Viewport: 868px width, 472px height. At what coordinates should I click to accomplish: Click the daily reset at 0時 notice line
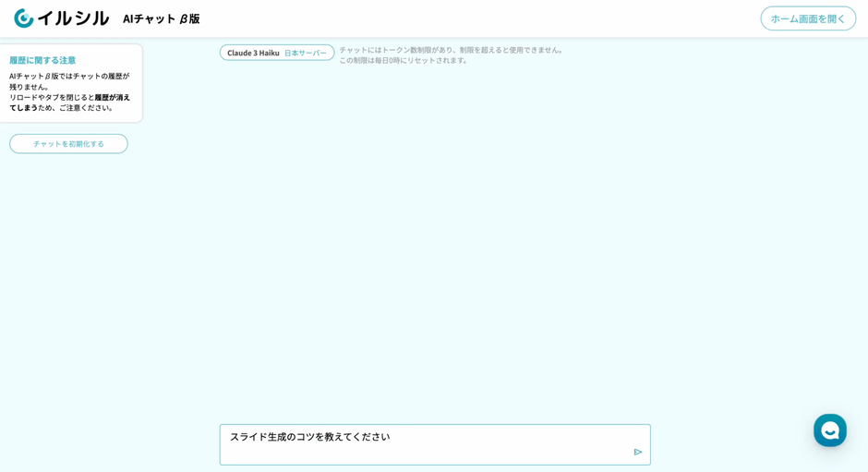pos(404,61)
